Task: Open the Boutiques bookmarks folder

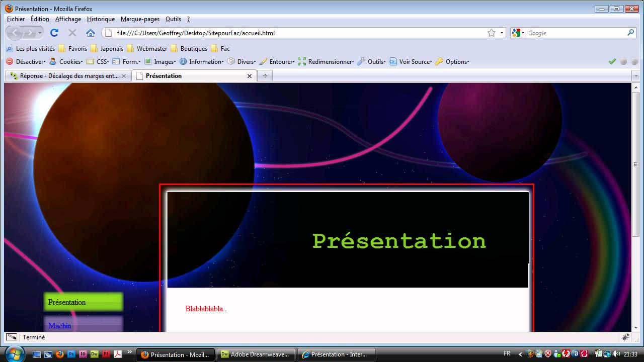Action: point(189,49)
